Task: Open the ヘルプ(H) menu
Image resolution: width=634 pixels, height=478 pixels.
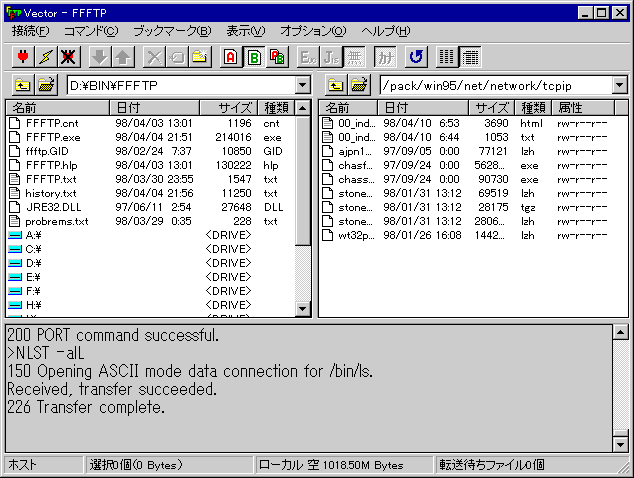Action: [385, 31]
